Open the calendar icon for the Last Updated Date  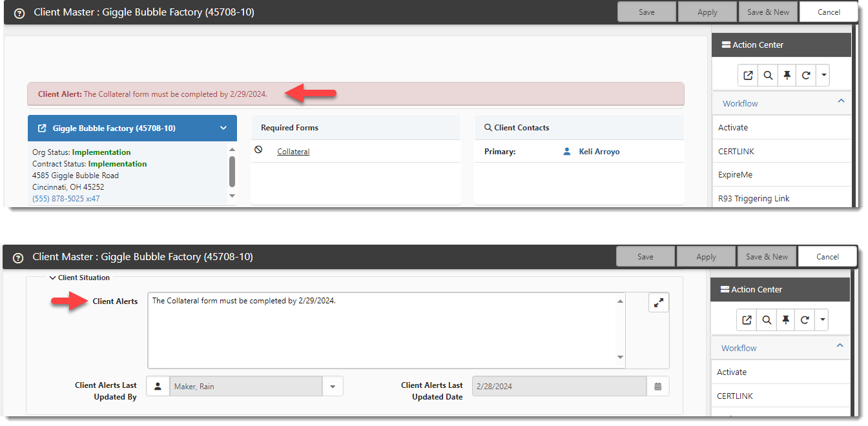pyautogui.click(x=657, y=387)
